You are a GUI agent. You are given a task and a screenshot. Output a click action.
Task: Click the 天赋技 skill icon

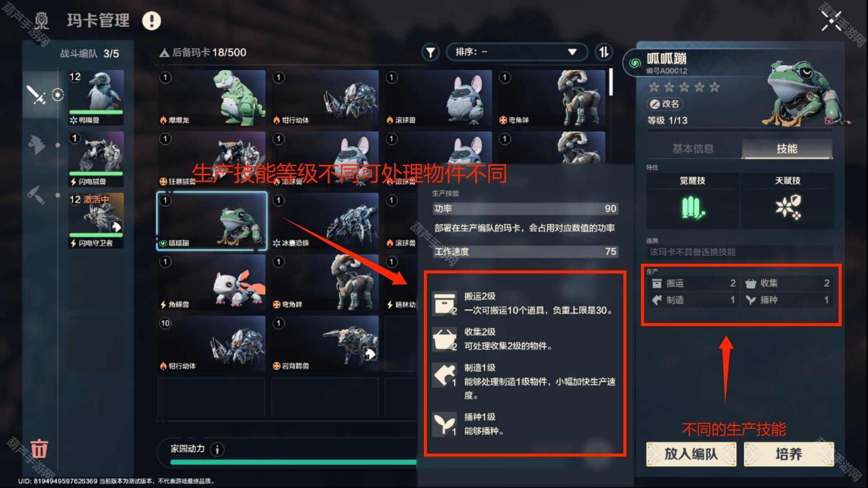point(788,207)
